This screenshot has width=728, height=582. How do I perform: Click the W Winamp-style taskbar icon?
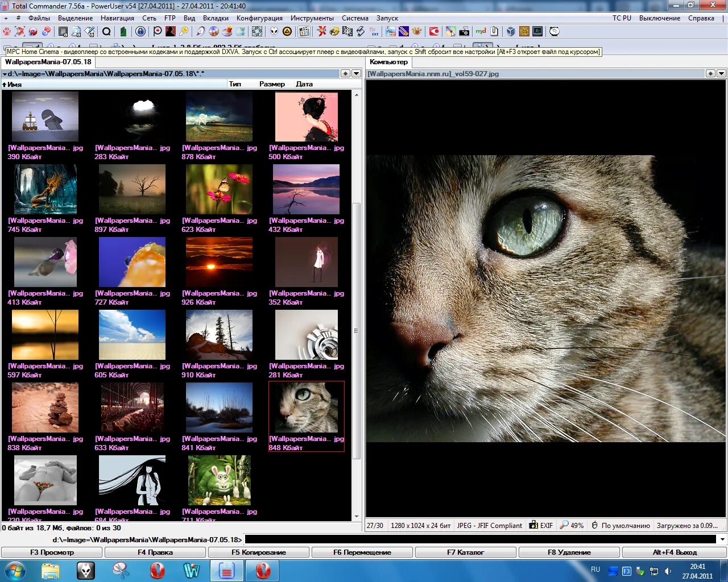click(192, 570)
